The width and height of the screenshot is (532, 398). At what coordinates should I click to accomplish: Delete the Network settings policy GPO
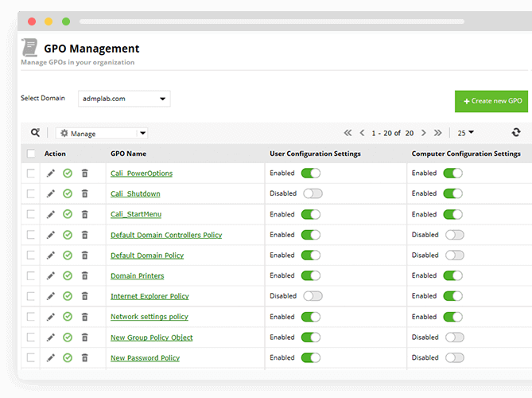[85, 317]
